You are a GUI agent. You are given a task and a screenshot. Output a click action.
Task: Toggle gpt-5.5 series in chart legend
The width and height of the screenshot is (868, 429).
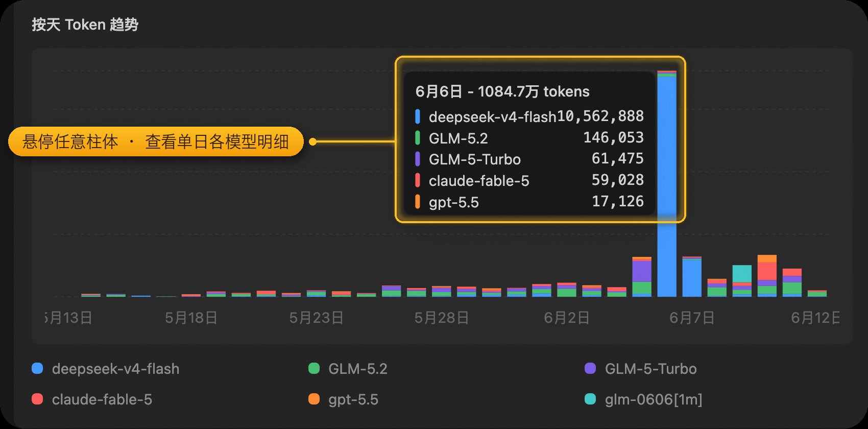[x=344, y=399]
